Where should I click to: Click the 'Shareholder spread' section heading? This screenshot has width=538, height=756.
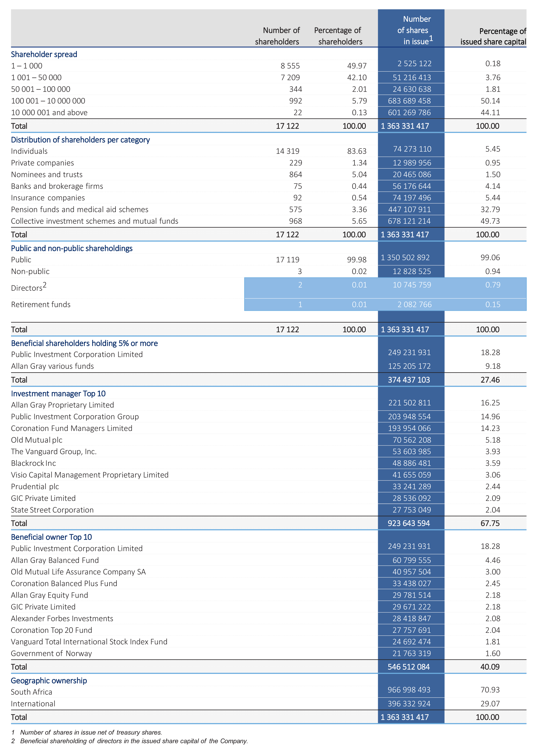click(x=44, y=54)
